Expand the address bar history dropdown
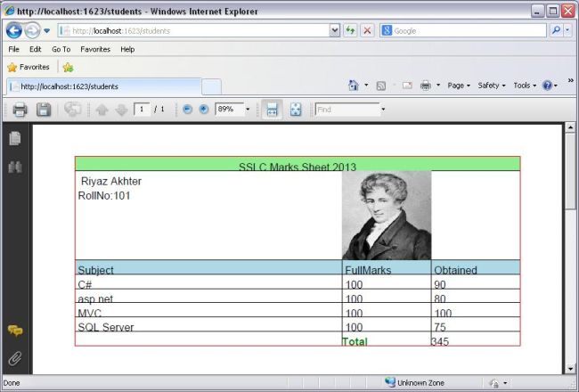Viewport: 579px width, 392px height. coord(335,30)
